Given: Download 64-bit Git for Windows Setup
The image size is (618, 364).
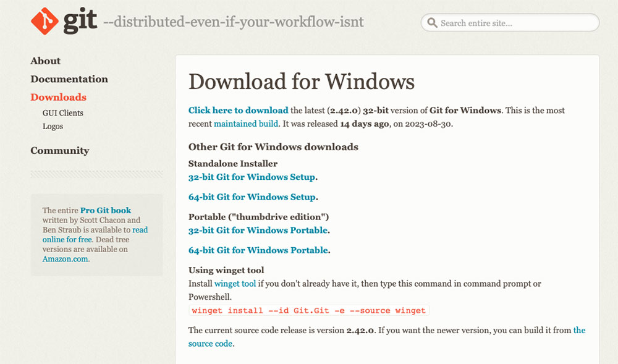Looking at the screenshot, I should tap(252, 197).
